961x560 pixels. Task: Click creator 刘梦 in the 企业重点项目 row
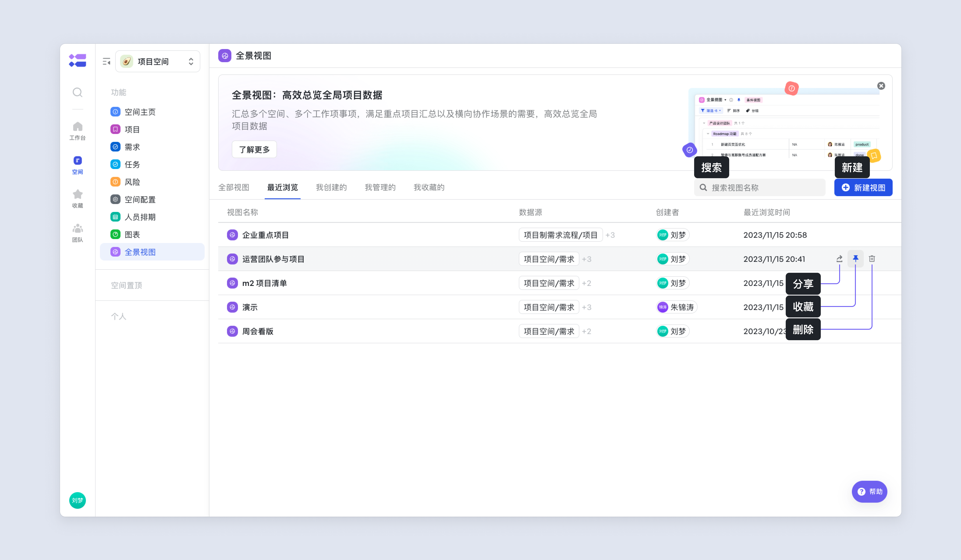673,235
